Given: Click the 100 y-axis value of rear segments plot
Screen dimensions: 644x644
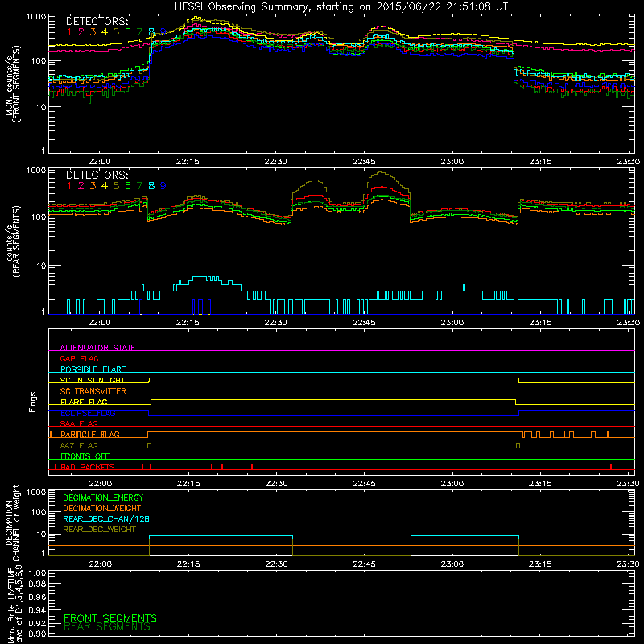Looking at the screenshot, I should pos(38,217).
